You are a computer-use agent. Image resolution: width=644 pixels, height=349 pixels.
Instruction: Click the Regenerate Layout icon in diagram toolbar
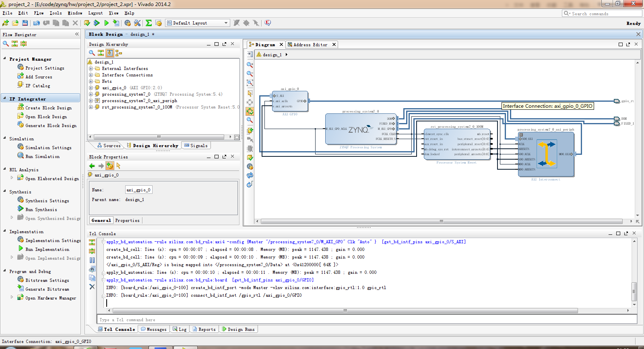point(250,175)
